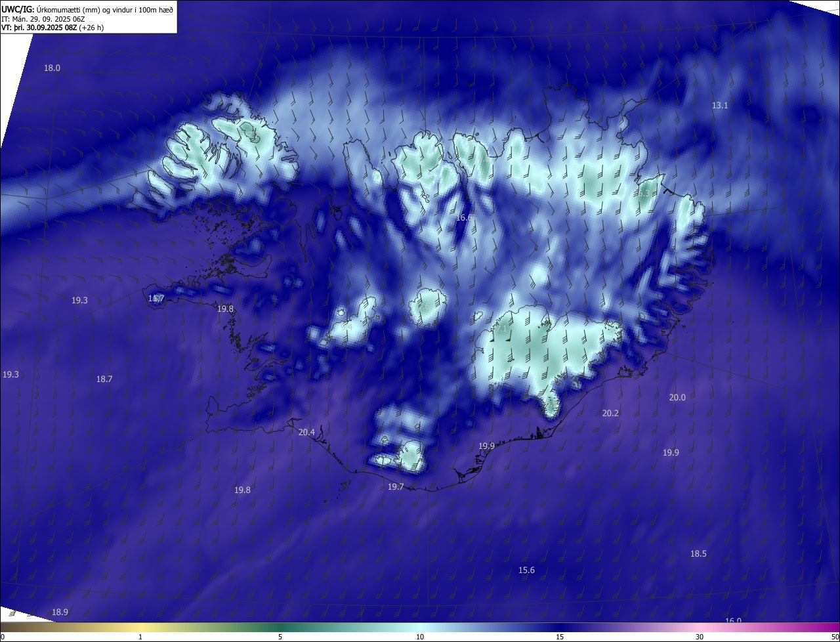The image size is (840, 642).
Task: Click the color scale label 0
Action: coord(3,637)
